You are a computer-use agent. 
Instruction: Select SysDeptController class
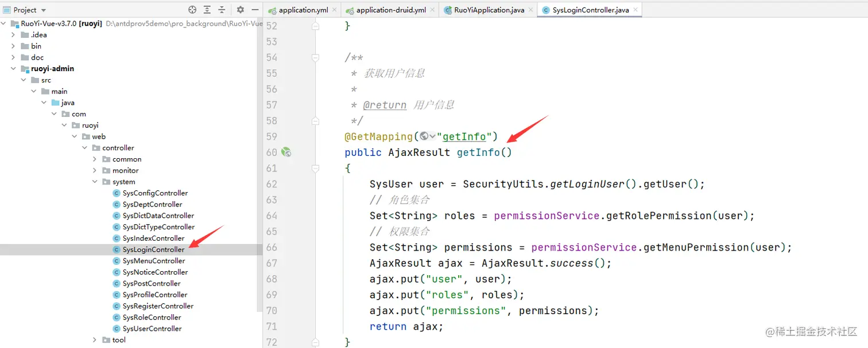152,204
